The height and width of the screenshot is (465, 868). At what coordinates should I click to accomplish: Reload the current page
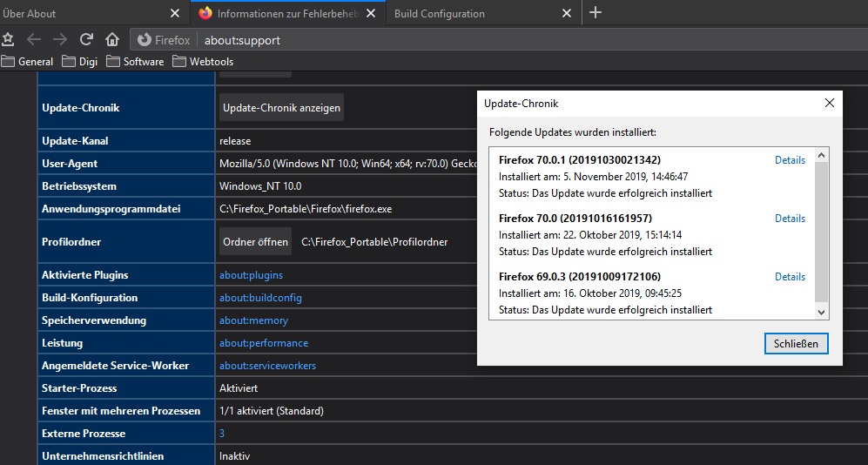86,39
